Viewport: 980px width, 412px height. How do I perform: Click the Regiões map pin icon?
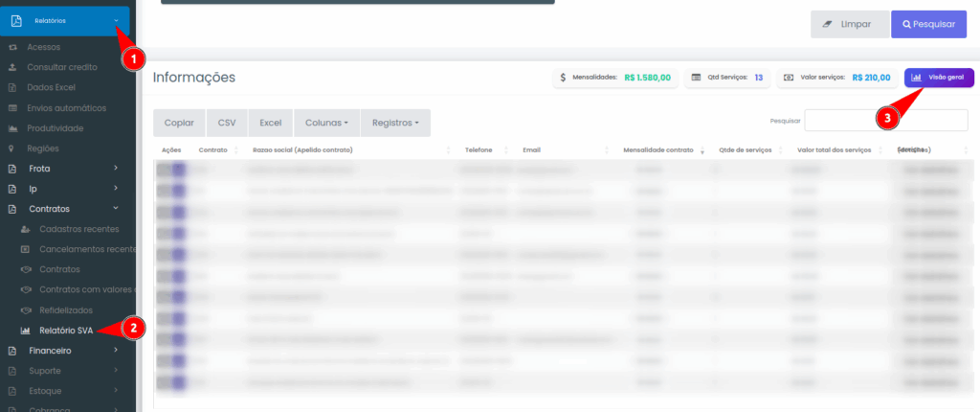click(x=12, y=149)
